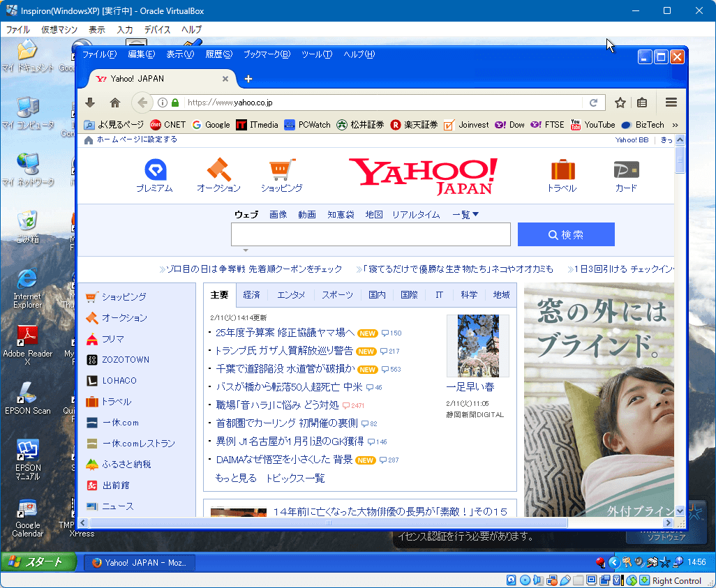This screenshot has height=588, width=716.
Task: Open the YouTube bookmark
Action: (x=592, y=125)
